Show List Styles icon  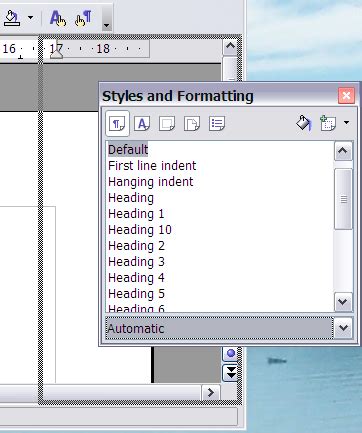217,124
